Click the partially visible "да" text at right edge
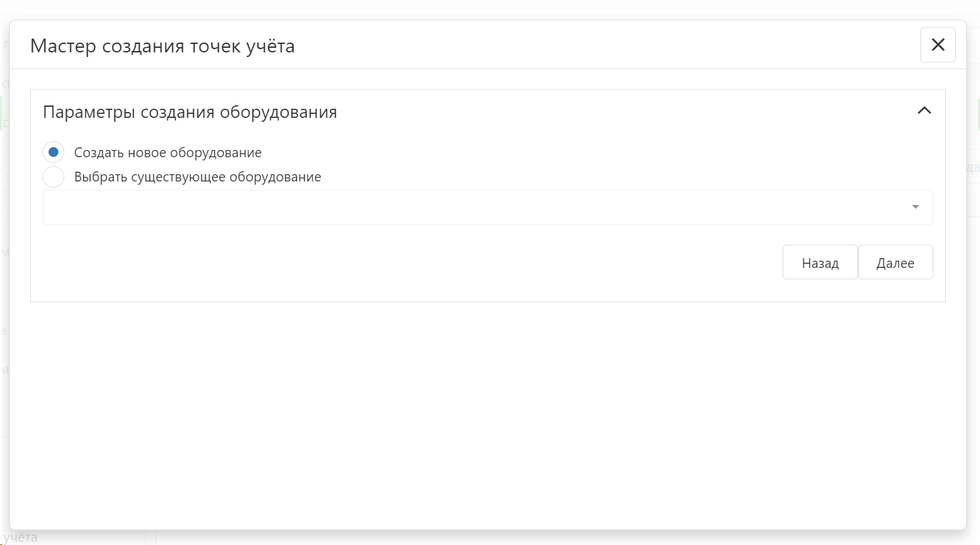The width and height of the screenshot is (980, 545). click(x=973, y=168)
